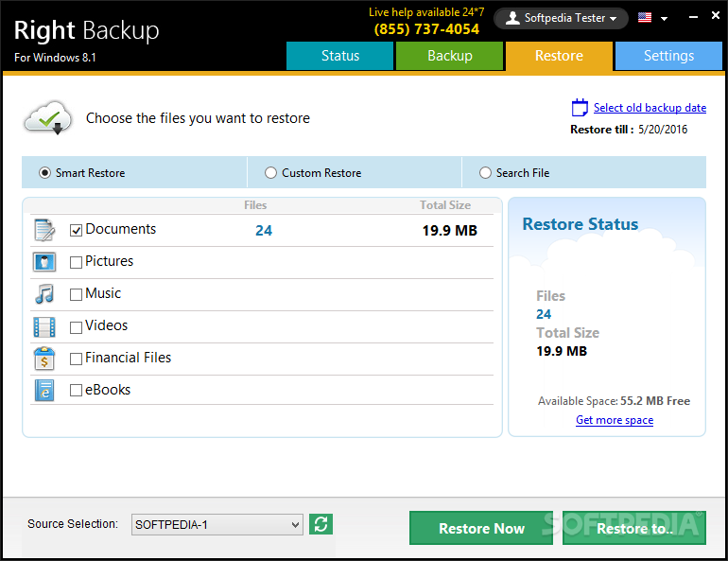The image size is (728, 561).
Task: Click the eBooks icon
Action: pos(44,391)
